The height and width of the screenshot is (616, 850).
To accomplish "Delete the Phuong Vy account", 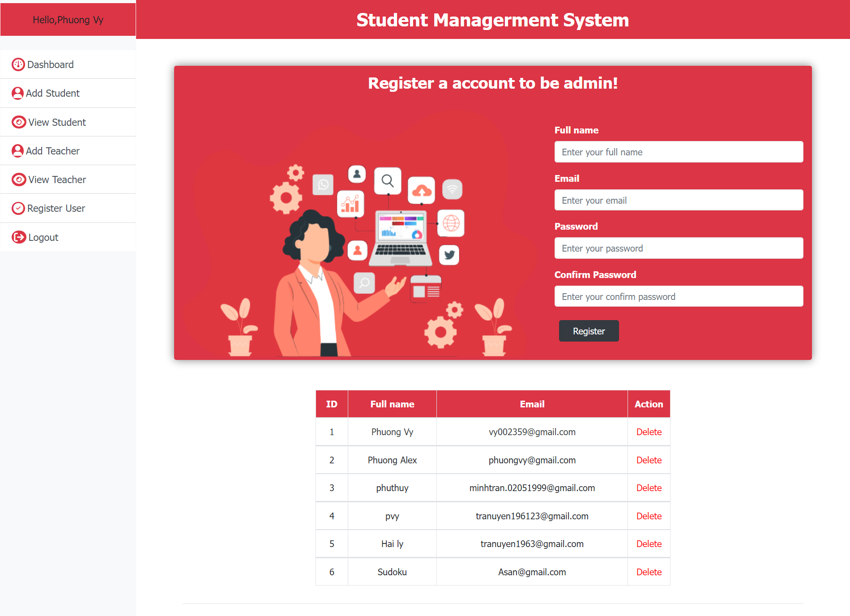I will (649, 432).
